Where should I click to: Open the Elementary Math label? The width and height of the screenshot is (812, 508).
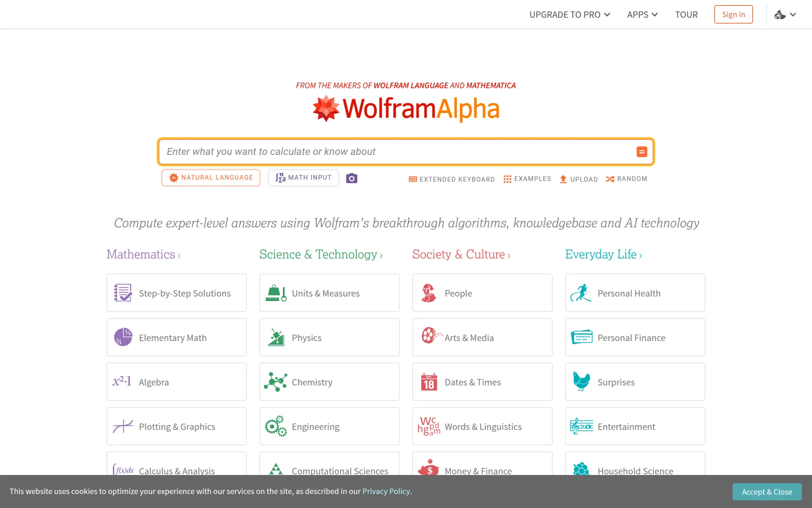point(173,338)
